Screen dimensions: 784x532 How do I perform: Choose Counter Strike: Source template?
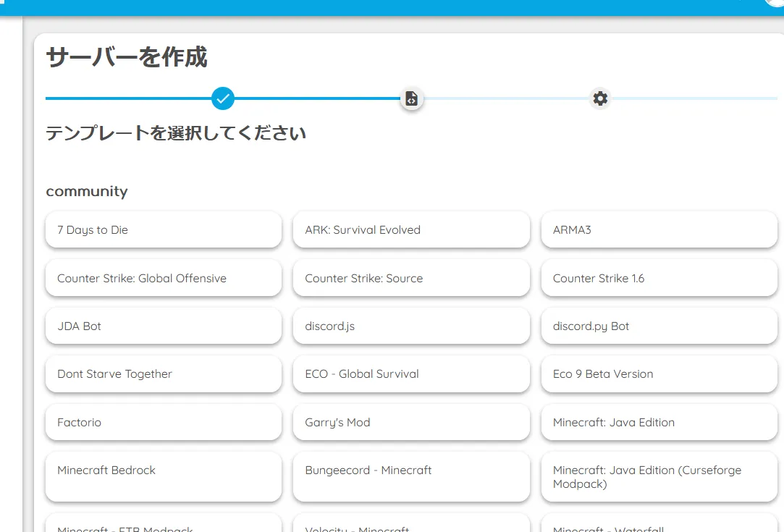tap(411, 279)
